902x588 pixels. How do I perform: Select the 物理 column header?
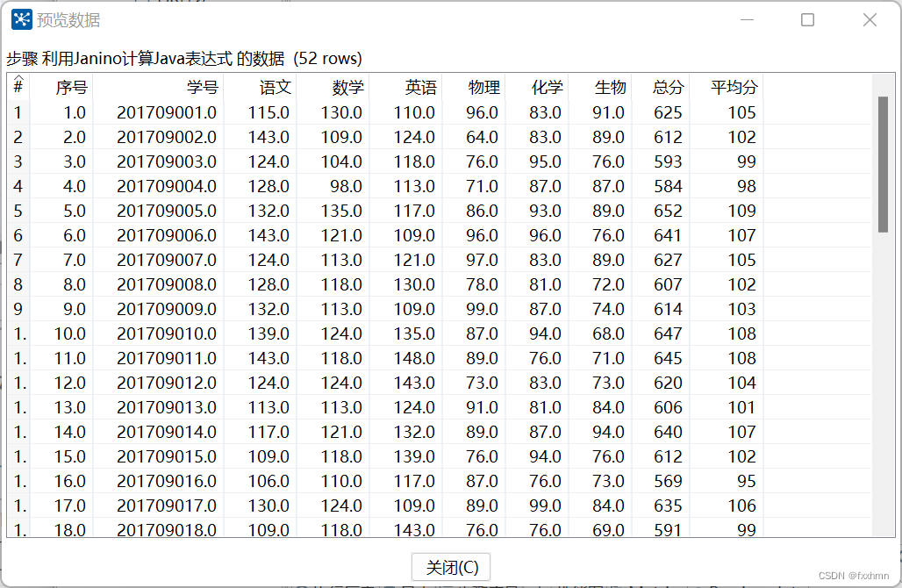(x=482, y=87)
